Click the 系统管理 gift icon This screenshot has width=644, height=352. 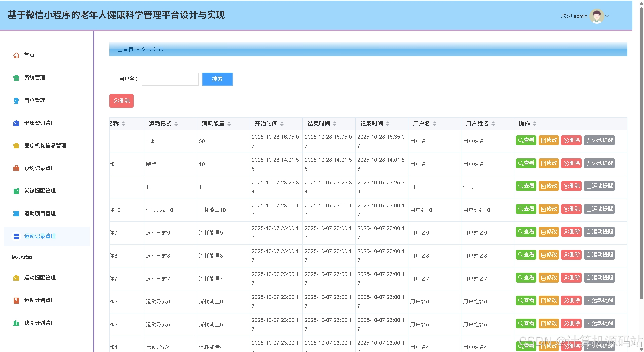[16, 78]
